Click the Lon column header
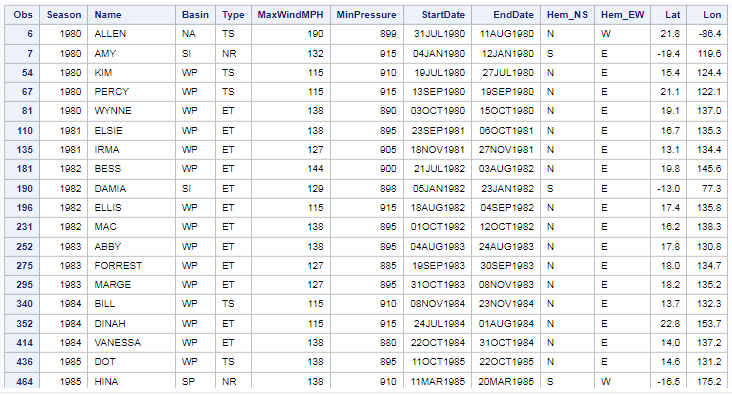 click(707, 15)
